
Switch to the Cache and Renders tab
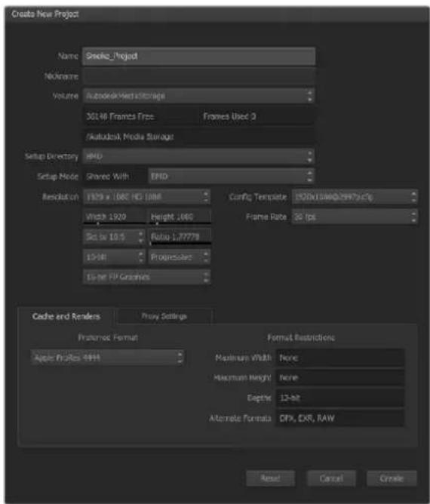(66, 317)
